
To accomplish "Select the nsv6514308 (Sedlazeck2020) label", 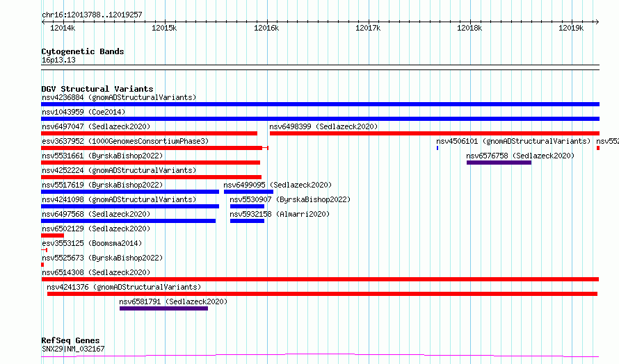I will pyautogui.click(x=96, y=272).
